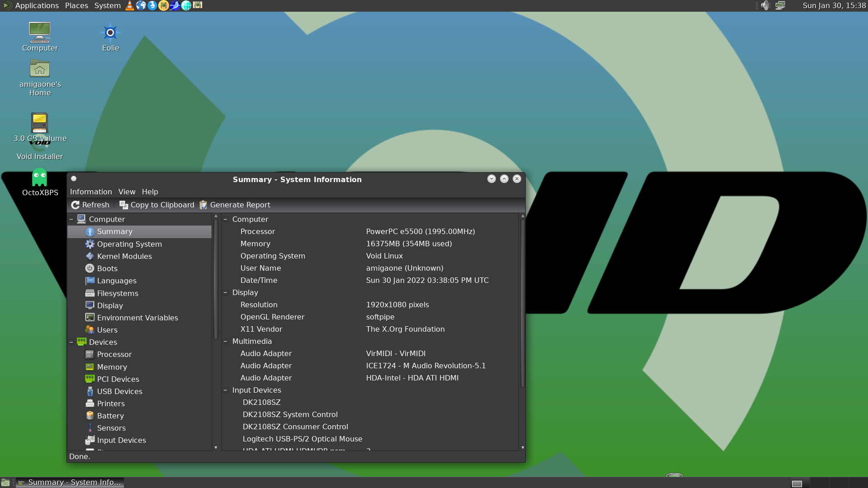868x488 pixels.
Task: Click the Refresh toolbar button
Action: tap(90, 205)
